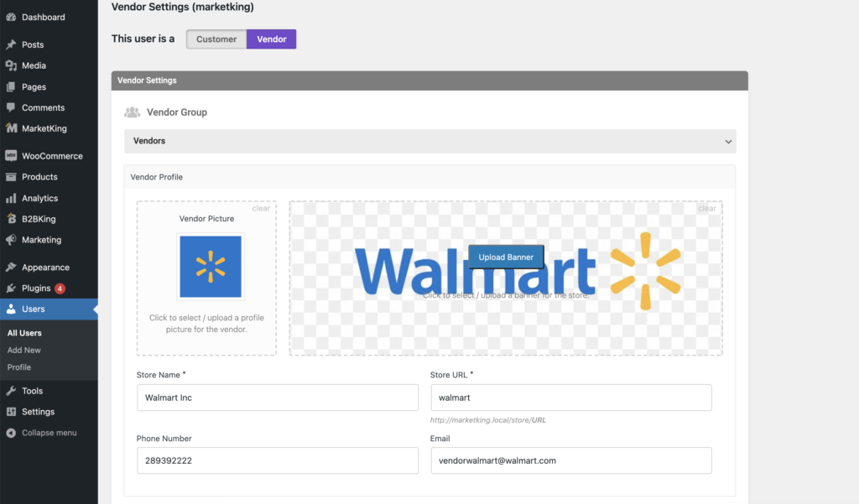Click Collapse menu label
This screenshot has height=504, width=859.
49,433
